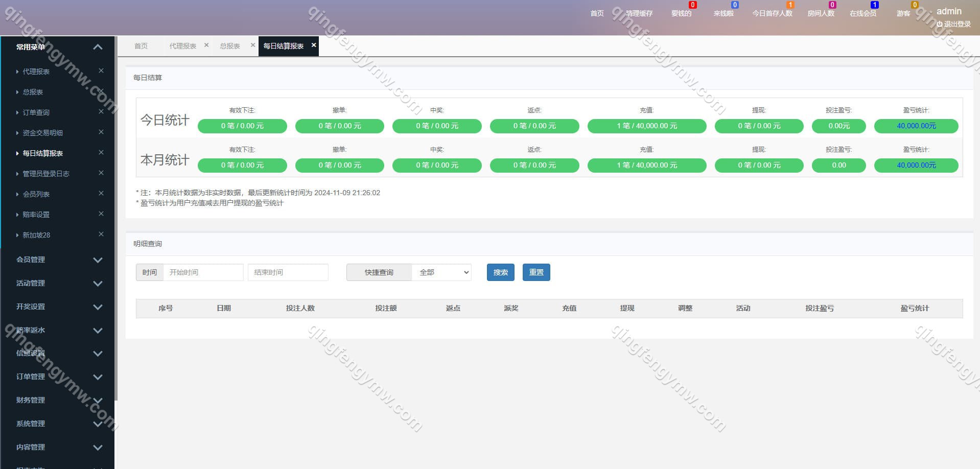Collapse the 常用菜单 section
The width and height of the screenshot is (980, 469).
[98, 47]
